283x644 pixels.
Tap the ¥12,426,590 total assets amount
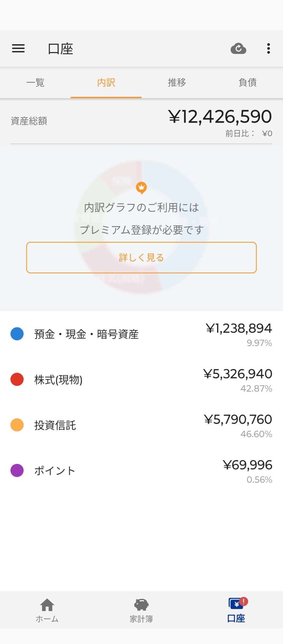pyautogui.click(x=220, y=117)
